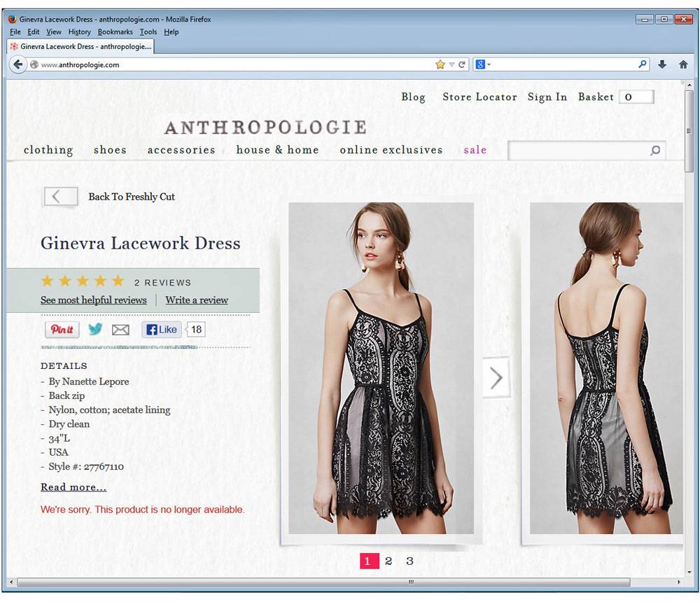The image size is (700, 602).
Task: Click the product no longer available message
Action: point(142,510)
